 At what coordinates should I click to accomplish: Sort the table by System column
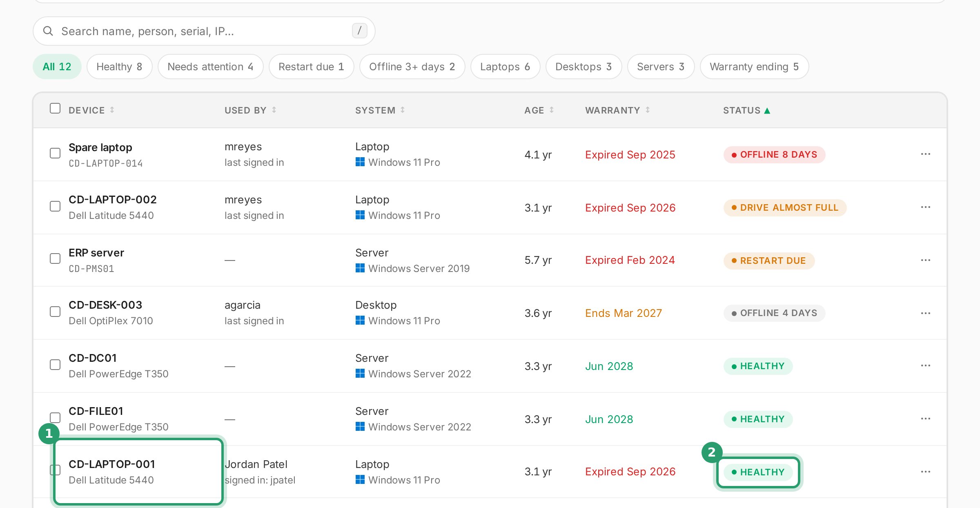click(380, 110)
